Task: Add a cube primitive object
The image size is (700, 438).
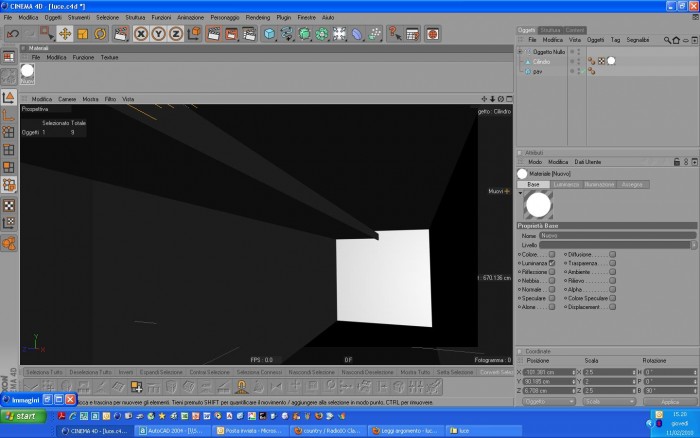Action: [x=269, y=34]
